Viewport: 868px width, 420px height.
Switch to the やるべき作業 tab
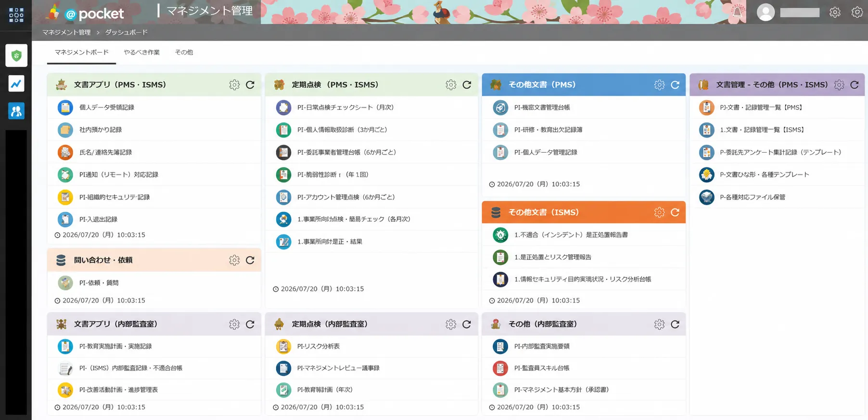point(141,52)
